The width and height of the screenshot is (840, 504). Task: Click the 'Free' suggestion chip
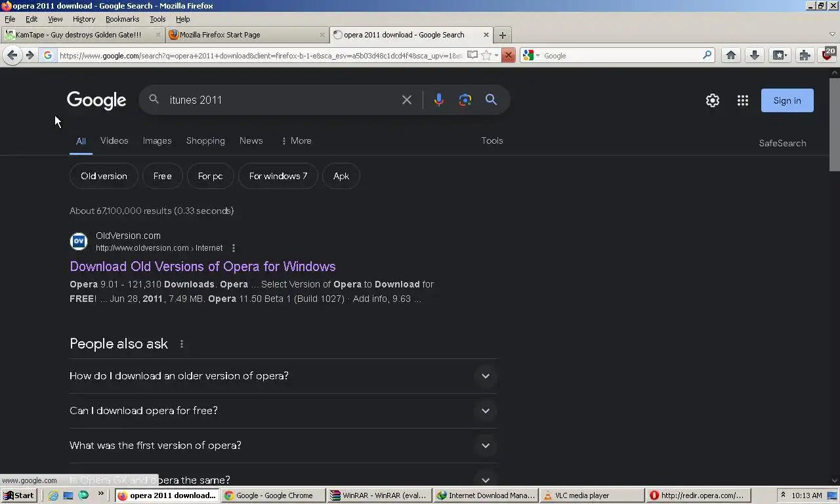coord(162,176)
